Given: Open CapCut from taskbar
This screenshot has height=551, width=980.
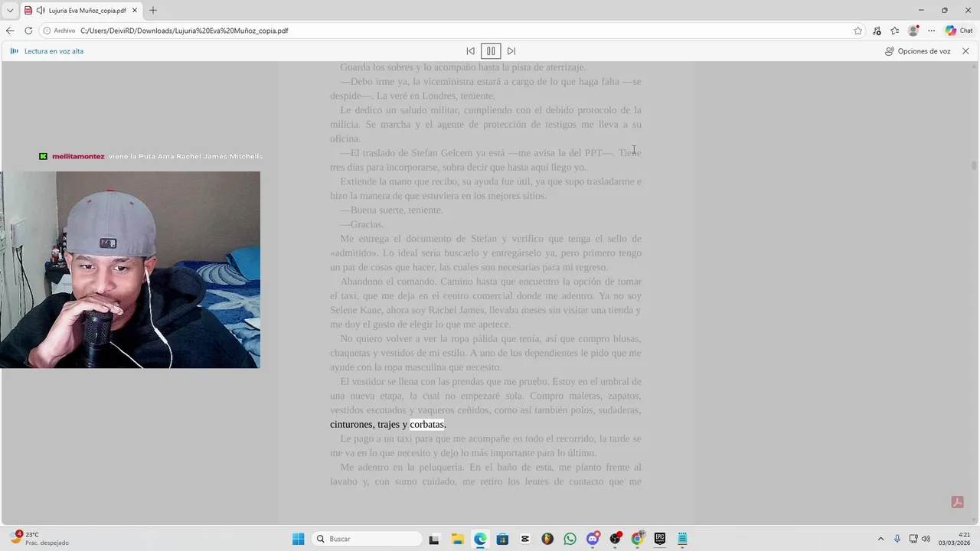Looking at the screenshot, I should pos(525,539).
